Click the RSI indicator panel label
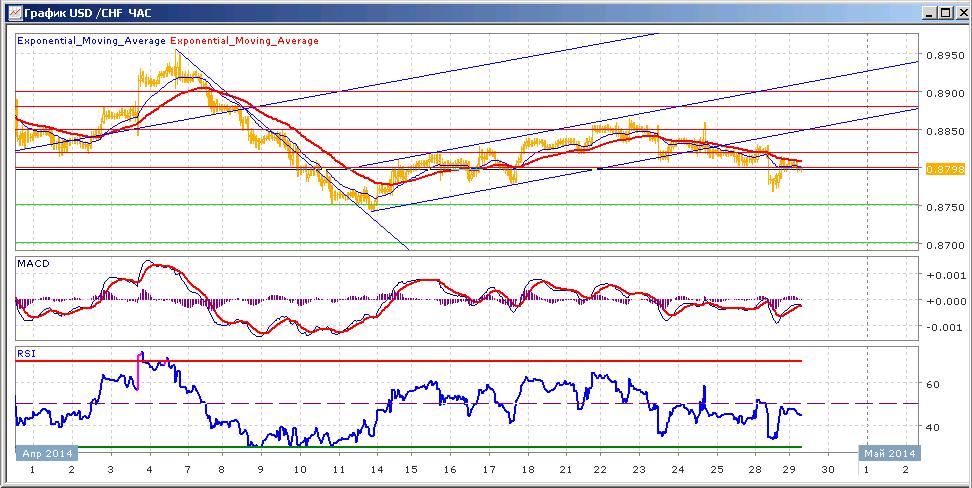Viewport: 972px width, 488px height. tap(25, 354)
